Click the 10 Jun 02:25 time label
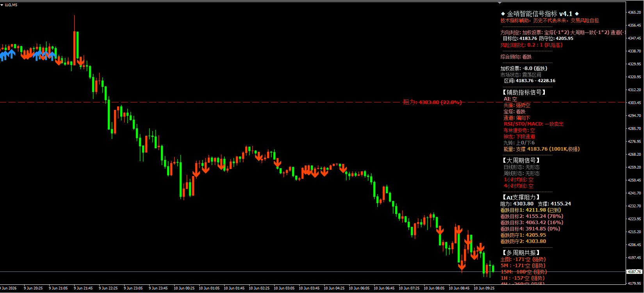 [x=259, y=288]
